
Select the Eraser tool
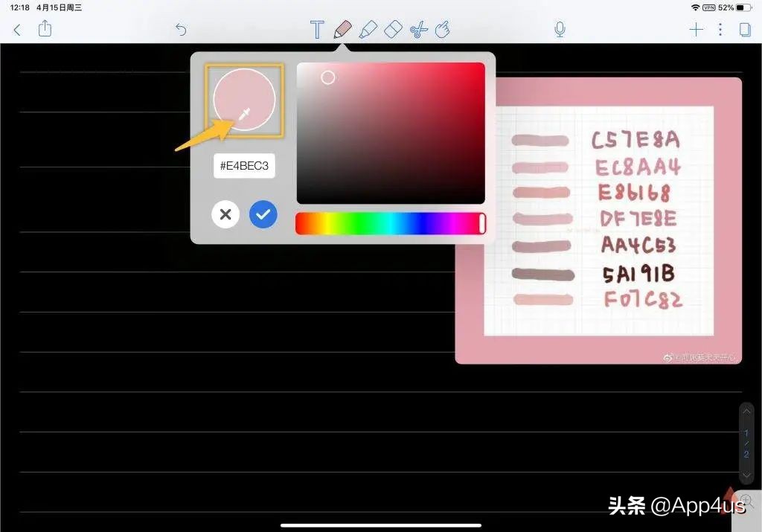pyautogui.click(x=393, y=29)
